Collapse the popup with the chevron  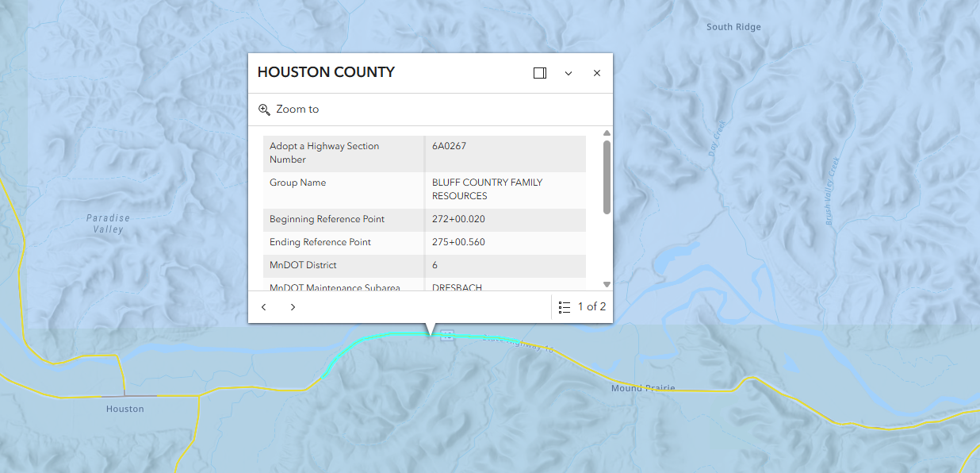pos(568,73)
